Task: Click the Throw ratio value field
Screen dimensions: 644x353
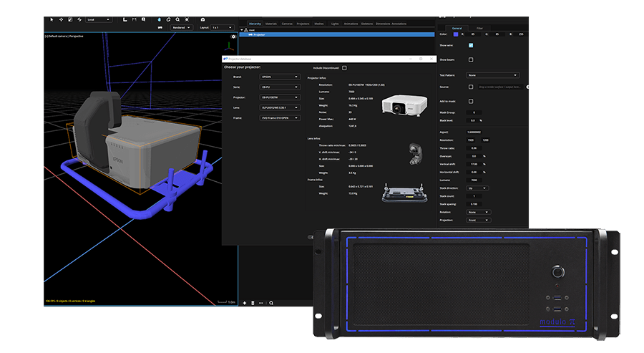Action: [474, 148]
